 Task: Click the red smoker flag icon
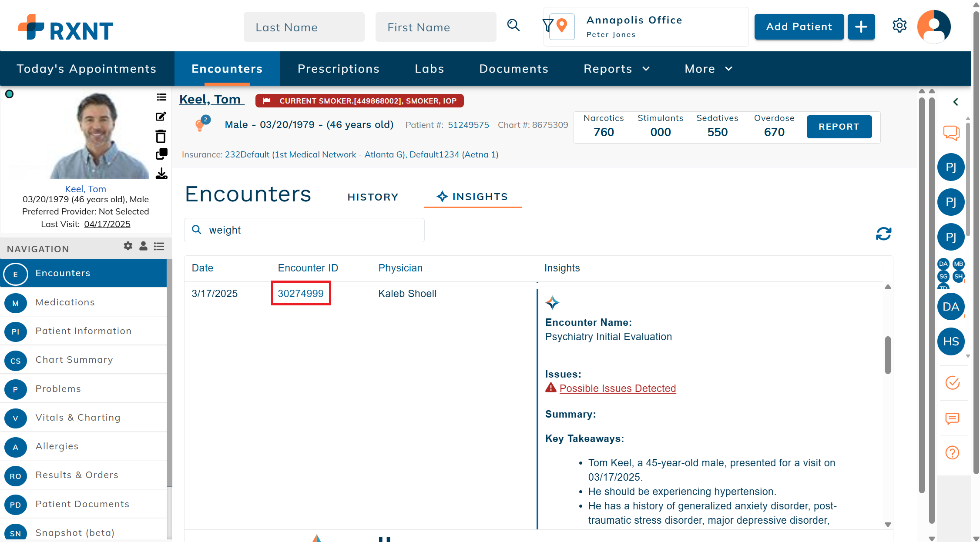point(267,101)
